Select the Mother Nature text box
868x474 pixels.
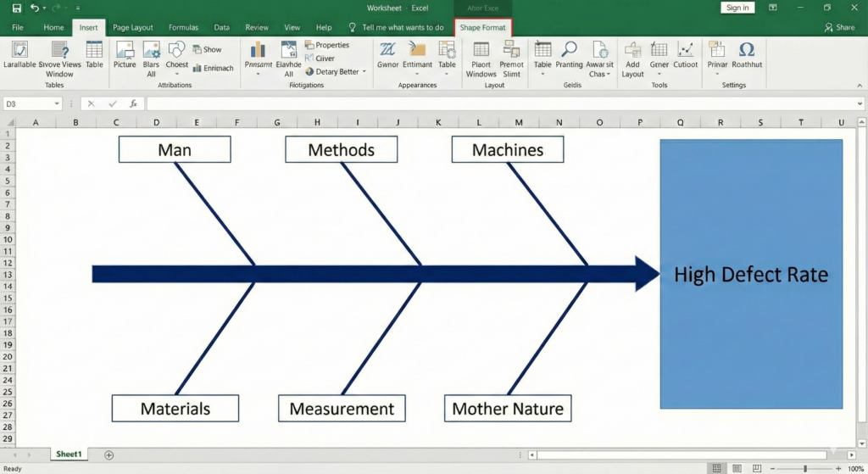508,409
